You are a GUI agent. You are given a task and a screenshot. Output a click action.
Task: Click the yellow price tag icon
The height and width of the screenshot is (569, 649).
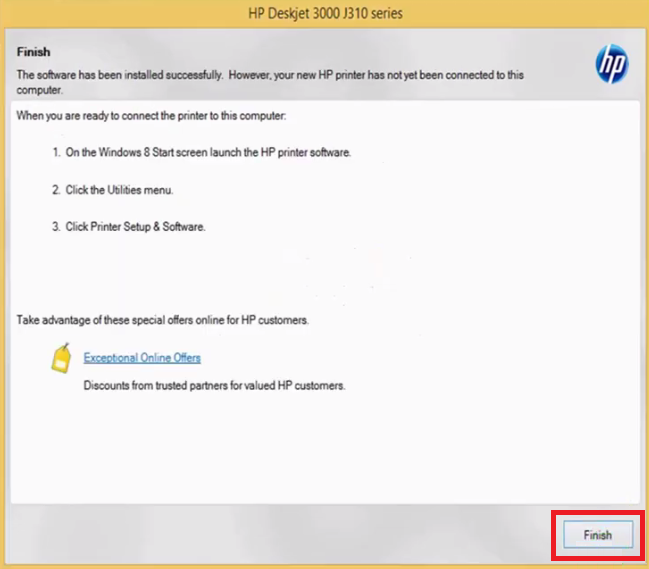pos(61,358)
